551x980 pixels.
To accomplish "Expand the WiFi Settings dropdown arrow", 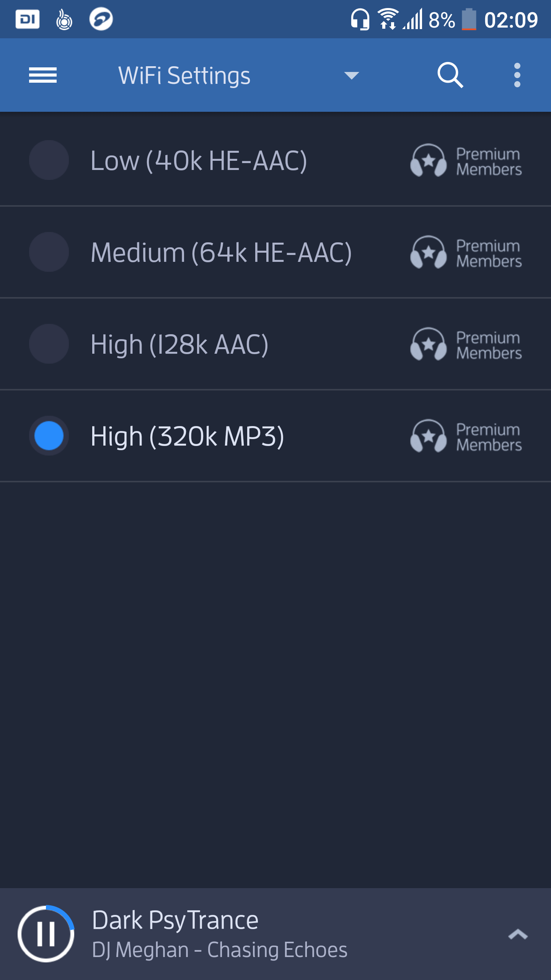I will [352, 75].
